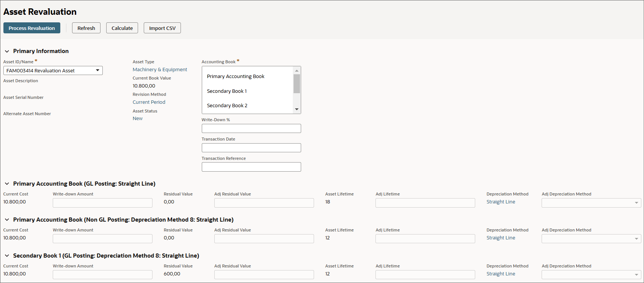
Task: Focus the Write-Down % field
Action: [251, 128]
